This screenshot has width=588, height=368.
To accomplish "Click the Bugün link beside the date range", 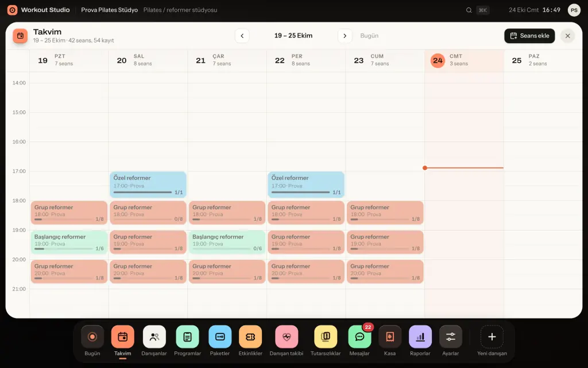I will [x=369, y=36].
